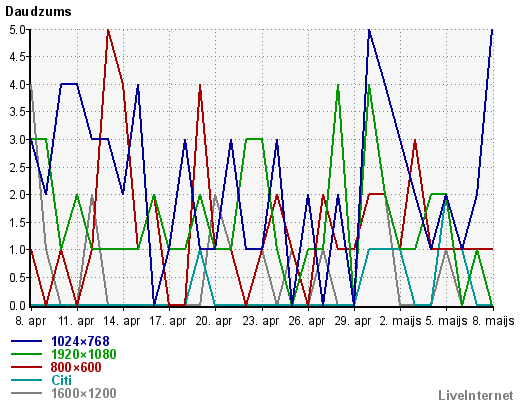Click the 2.0 y-axis value

click(x=18, y=195)
